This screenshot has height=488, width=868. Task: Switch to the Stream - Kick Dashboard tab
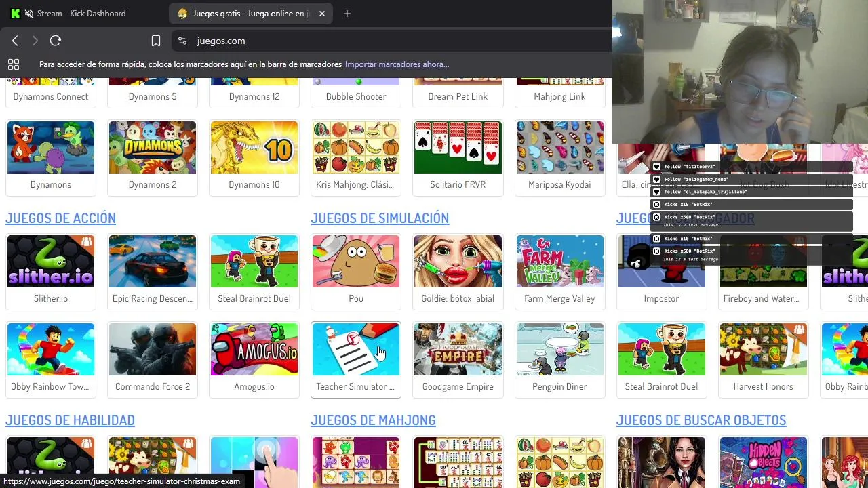tap(81, 14)
